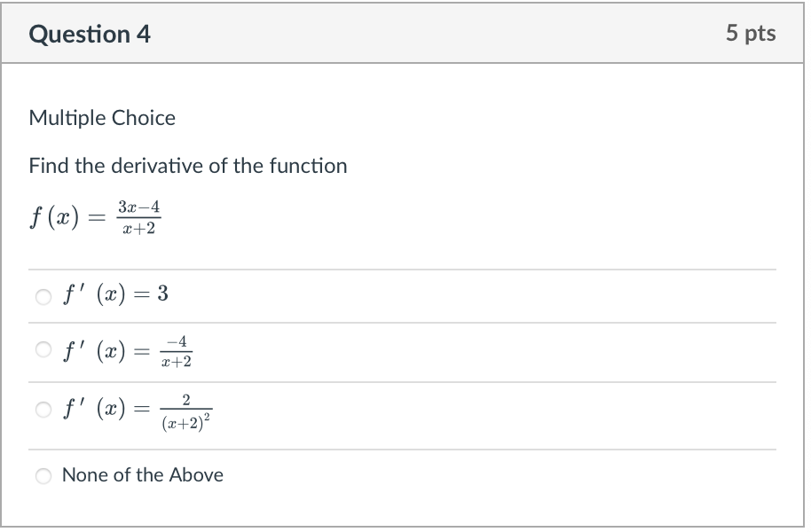Pick the radio button for 2 over (x+2) squared
This screenshot has height=532, width=811.
tap(43, 410)
